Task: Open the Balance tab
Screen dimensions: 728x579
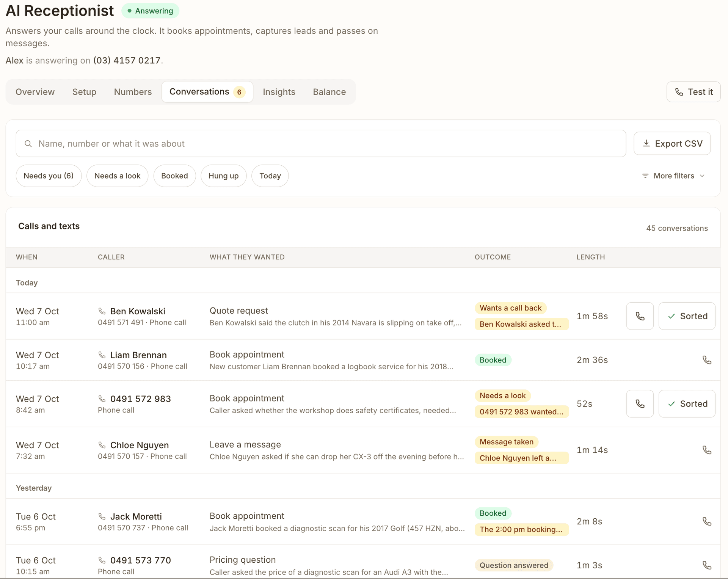Action: [329, 92]
